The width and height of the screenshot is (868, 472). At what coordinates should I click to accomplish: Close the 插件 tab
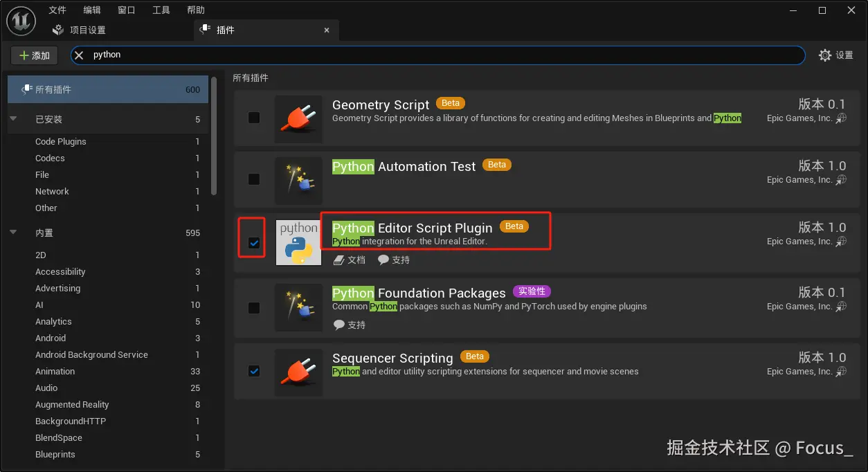(327, 30)
